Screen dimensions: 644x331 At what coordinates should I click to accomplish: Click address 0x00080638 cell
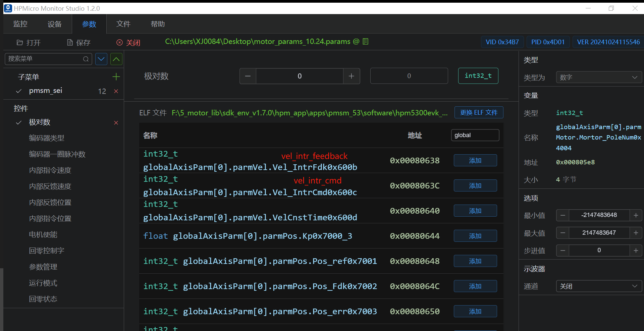click(x=415, y=161)
